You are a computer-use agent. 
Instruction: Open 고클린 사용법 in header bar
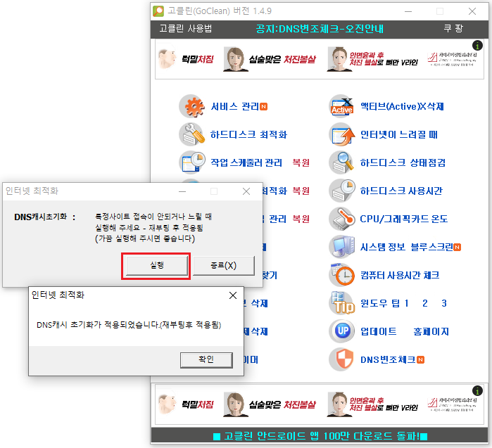186,29
